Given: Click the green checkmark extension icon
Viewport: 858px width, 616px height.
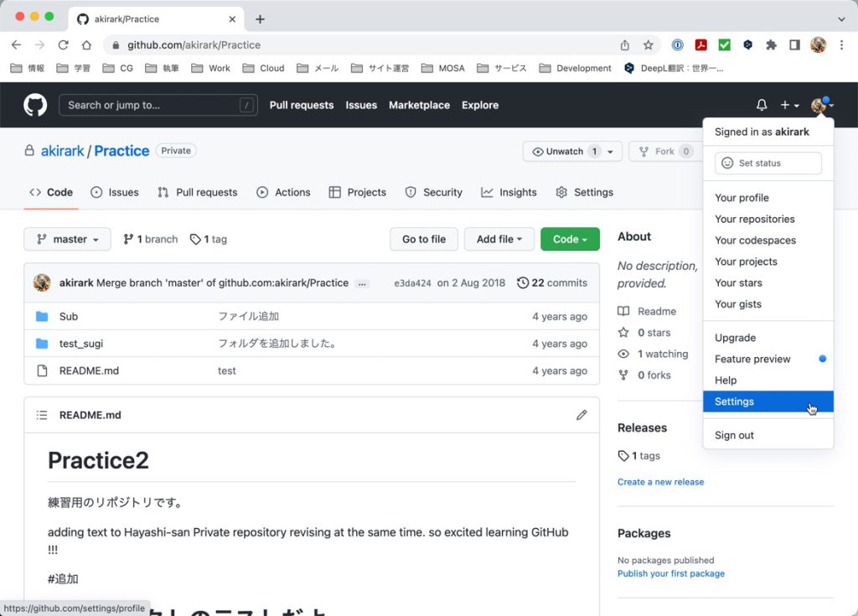Looking at the screenshot, I should tap(724, 45).
